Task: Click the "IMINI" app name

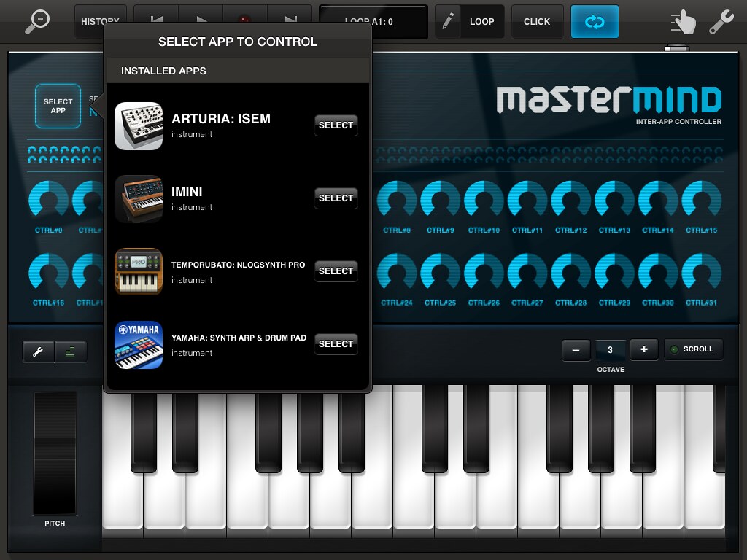Action: pyautogui.click(x=187, y=192)
